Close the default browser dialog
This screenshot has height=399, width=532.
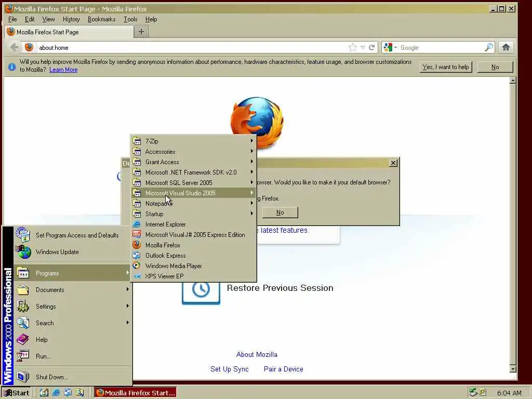click(x=393, y=163)
